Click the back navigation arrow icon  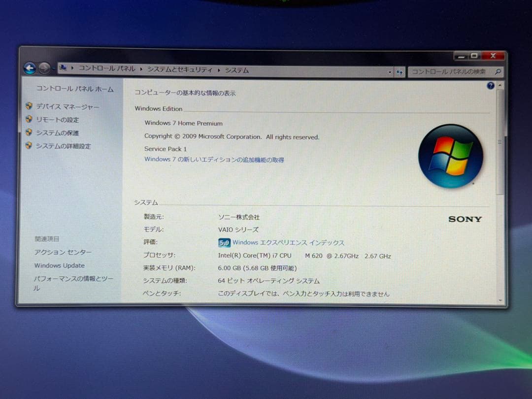click(31, 68)
